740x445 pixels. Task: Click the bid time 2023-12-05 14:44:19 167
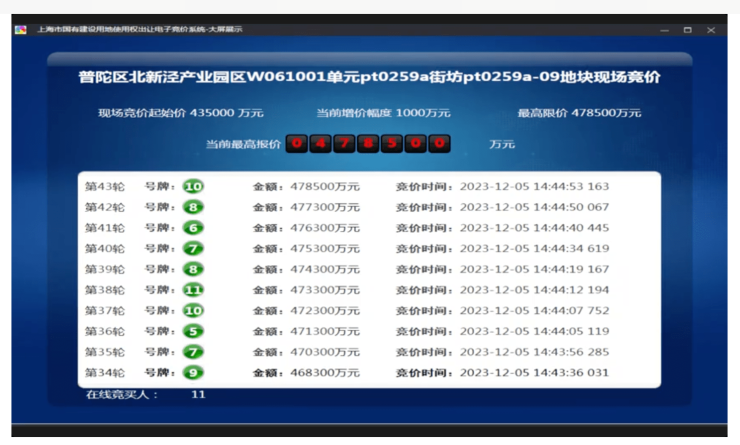[x=534, y=270]
